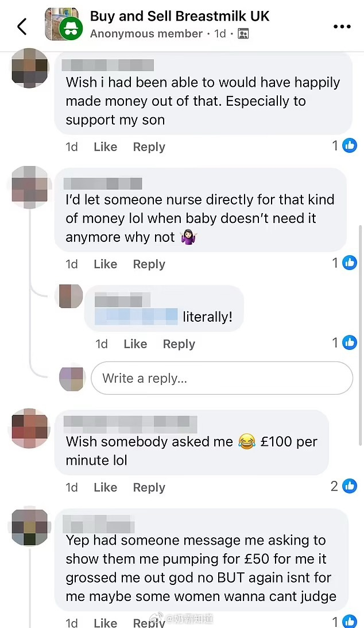Click thumbs-up reaction on '£100 per minute' comment
Viewport: 364px width, 628px height.
tap(350, 486)
